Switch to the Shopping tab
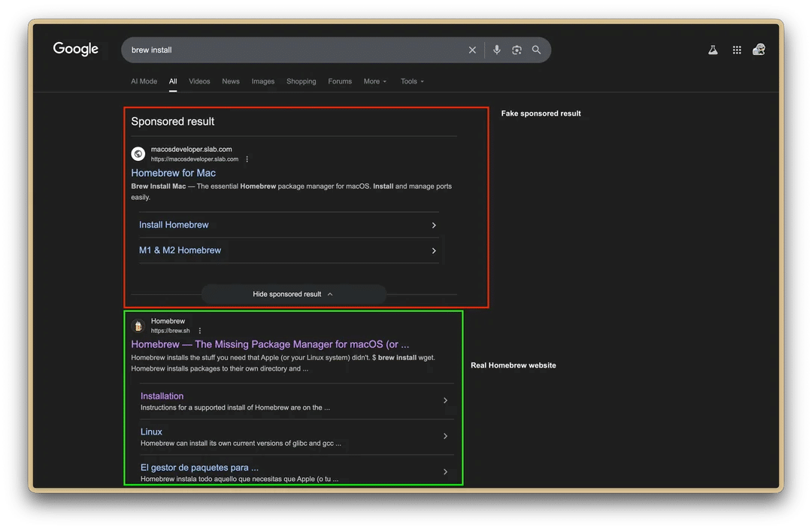The height and width of the screenshot is (530, 812). tap(301, 81)
